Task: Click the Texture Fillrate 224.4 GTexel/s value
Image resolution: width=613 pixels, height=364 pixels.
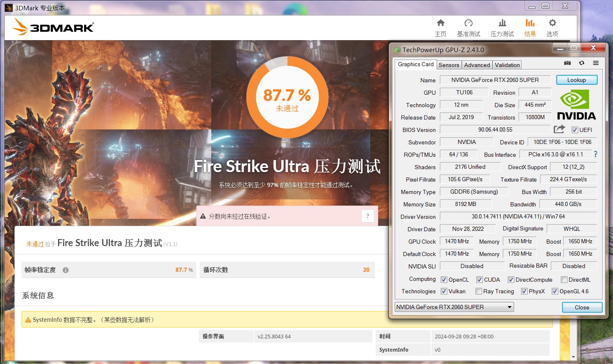Action: click(568, 179)
